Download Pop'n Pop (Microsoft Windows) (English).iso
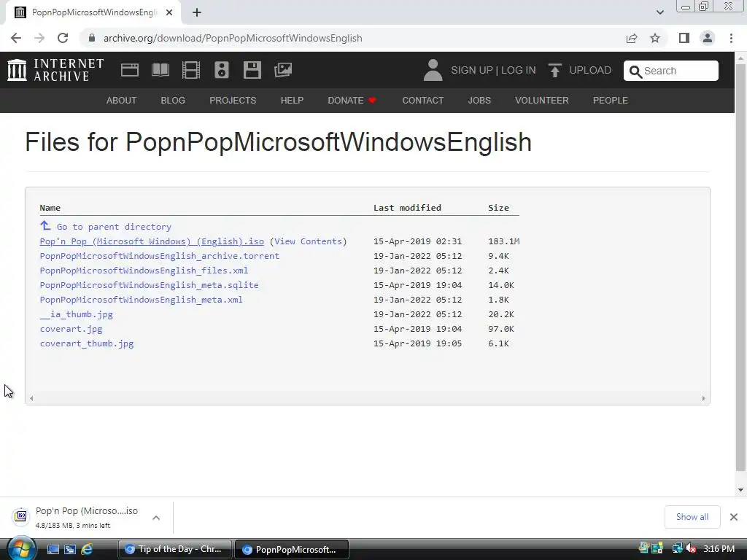 pyautogui.click(x=152, y=241)
